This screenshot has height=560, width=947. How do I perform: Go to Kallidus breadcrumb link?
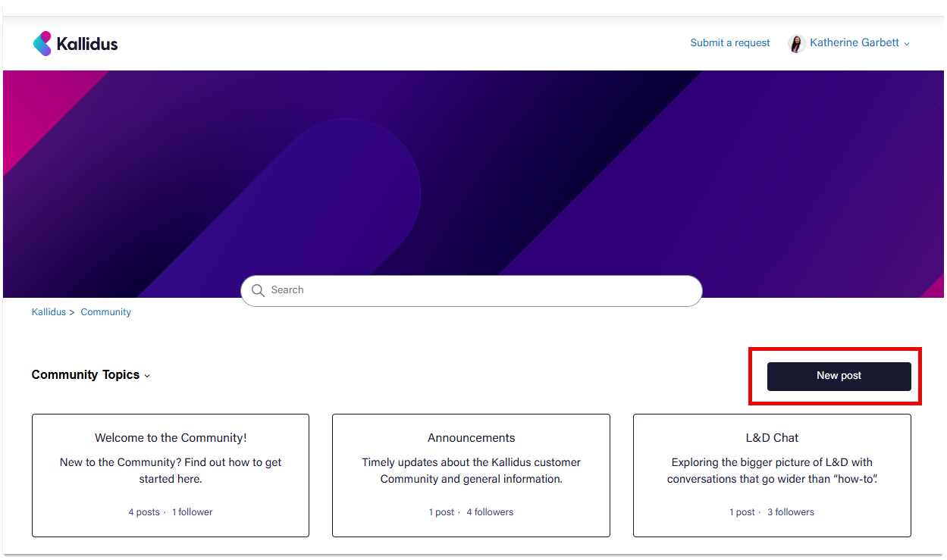click(49, 312)
